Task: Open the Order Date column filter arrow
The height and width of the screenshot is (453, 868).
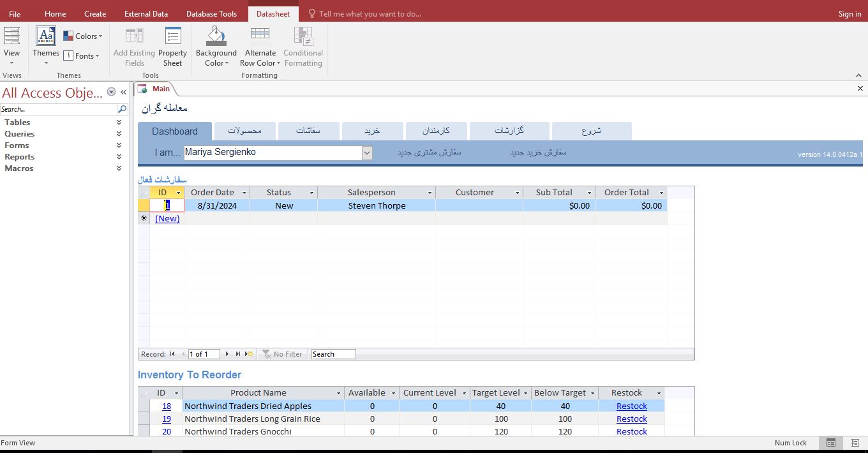Action: 244,193
